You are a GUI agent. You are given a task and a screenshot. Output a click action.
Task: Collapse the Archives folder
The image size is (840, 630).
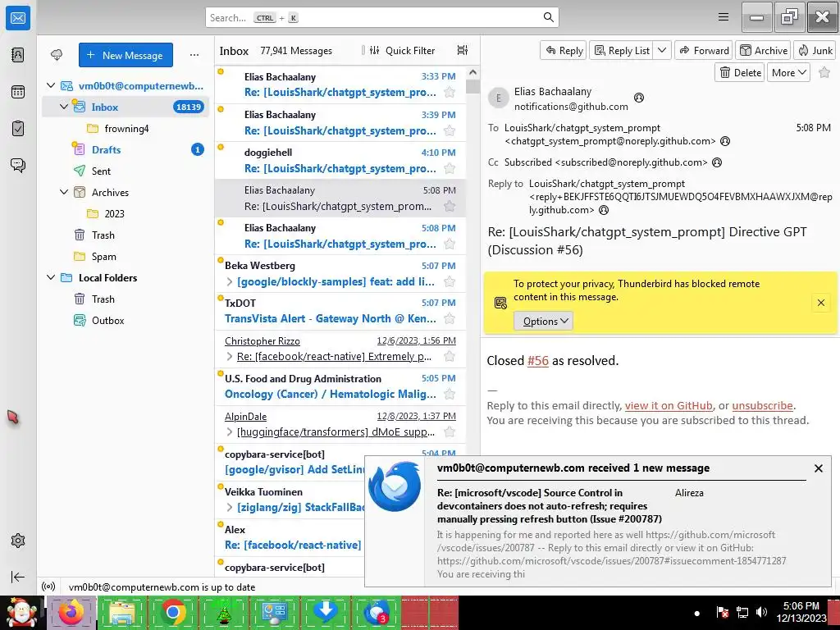(x=64, y=192)
